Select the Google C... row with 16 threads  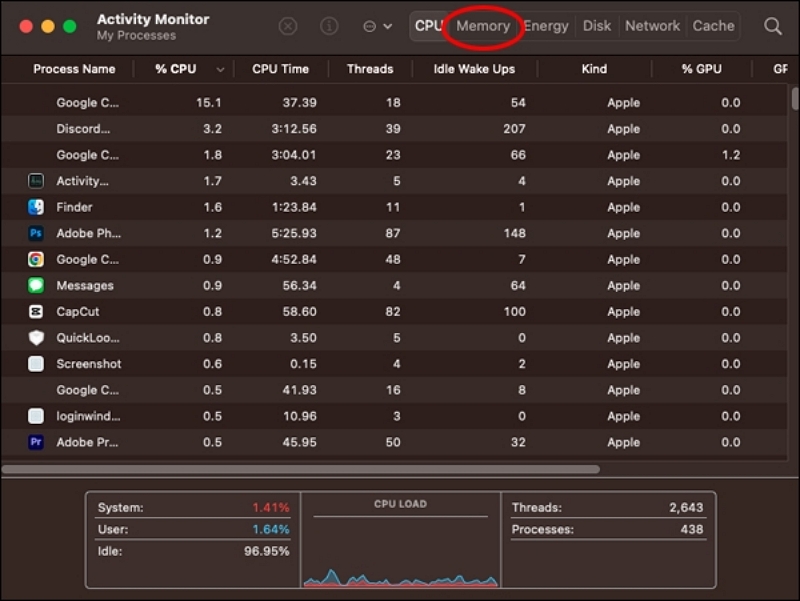click(x=394, y=390)
